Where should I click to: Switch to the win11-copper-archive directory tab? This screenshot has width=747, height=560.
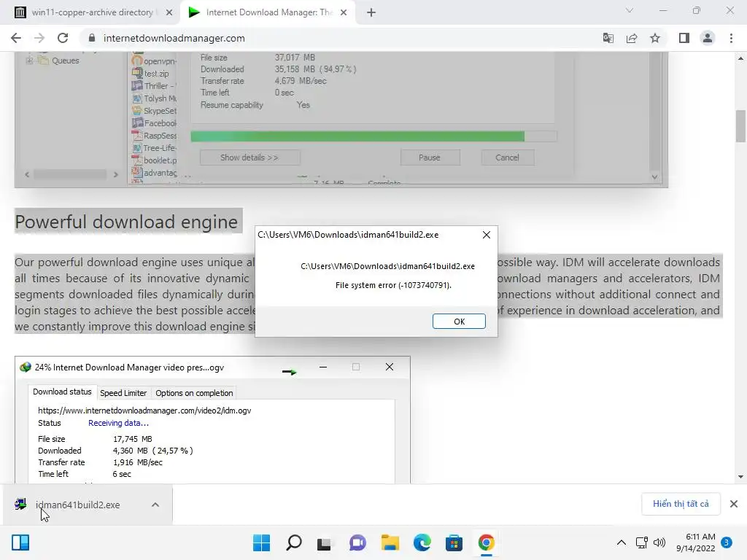(93, 12)
